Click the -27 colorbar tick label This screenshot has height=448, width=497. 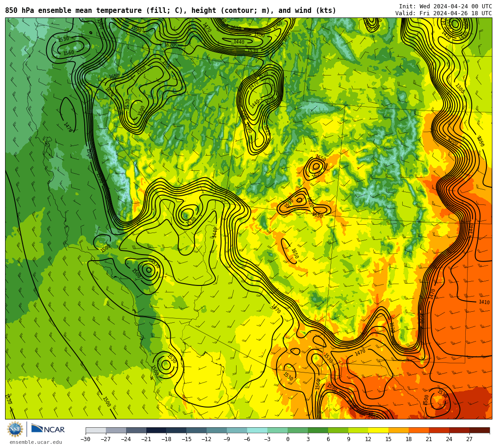coord(106,439)
